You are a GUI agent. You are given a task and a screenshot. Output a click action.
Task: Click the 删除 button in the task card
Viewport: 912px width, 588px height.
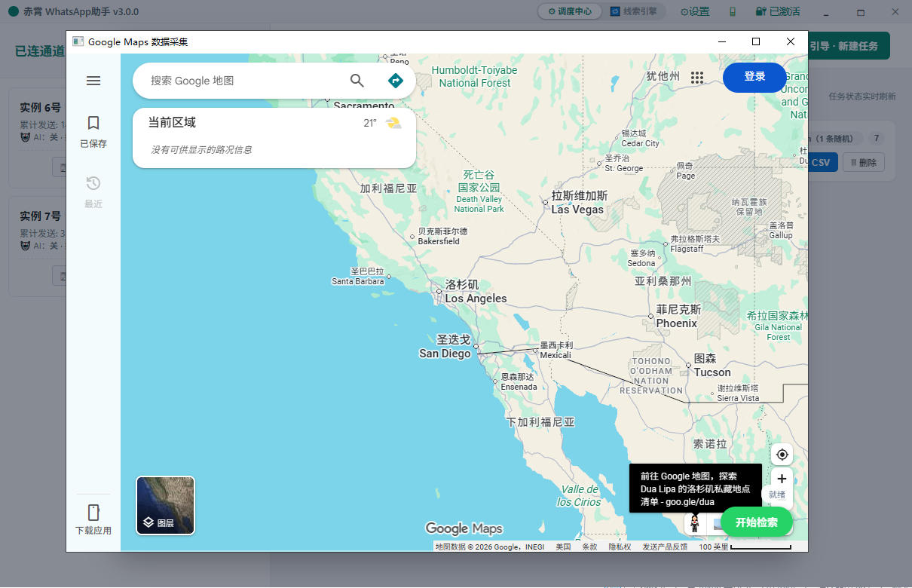(863, 162)
